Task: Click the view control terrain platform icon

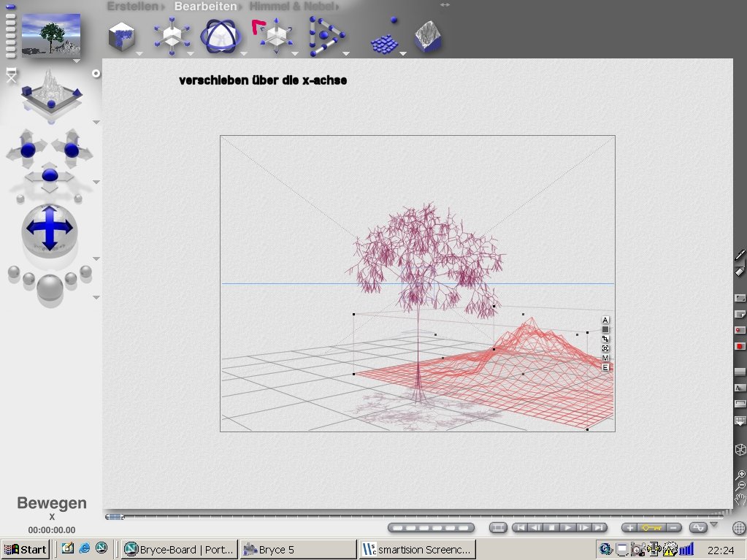Action: coord(51,93)
